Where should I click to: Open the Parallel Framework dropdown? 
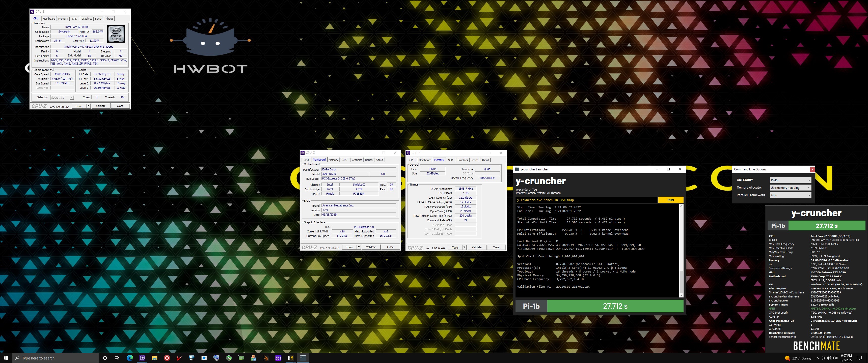coord(790,195)
